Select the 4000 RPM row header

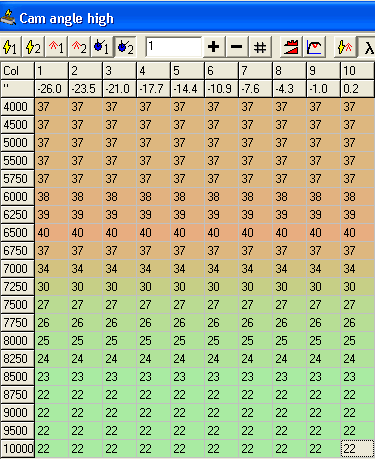pyautogui.click(x=17, y=107)
